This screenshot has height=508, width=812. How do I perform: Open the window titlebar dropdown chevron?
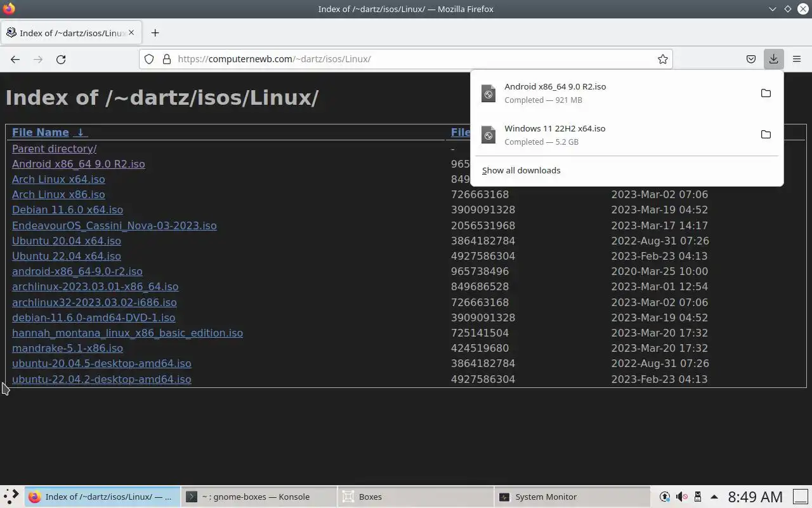click(772, 9)
